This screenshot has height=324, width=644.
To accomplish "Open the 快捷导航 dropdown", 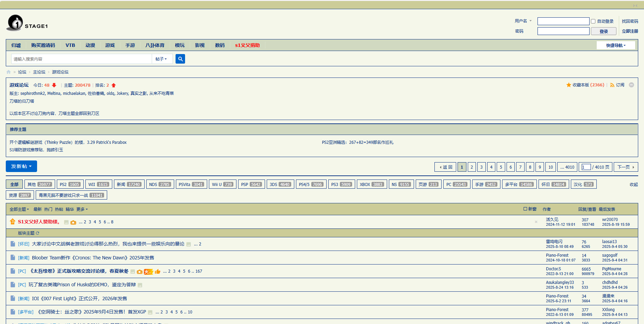I will [616, 45].
